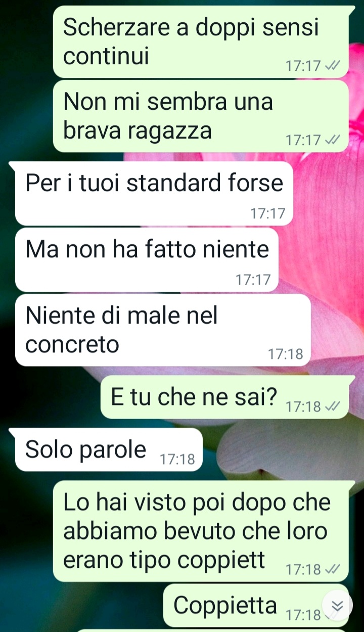Screen dimensions: 364x632
Task: Tap the 17:18 timestamp on 'Niente di male'
Action: pyautogui.click(x=286, y=354)
